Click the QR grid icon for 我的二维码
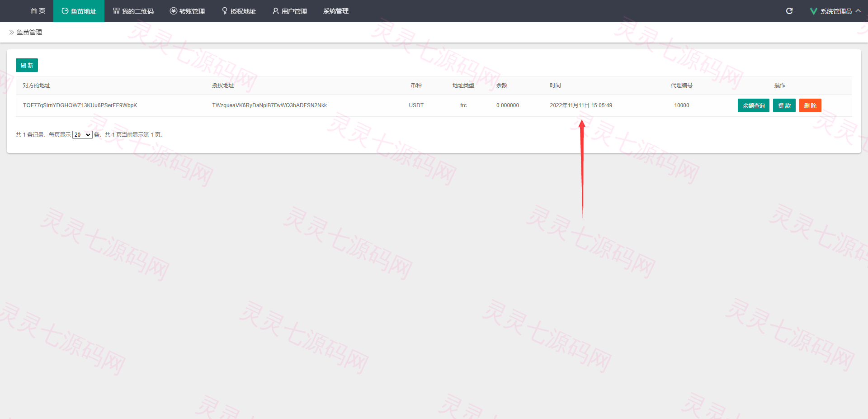The height and width of the screenshot is (419, 868). coord(116,11)
